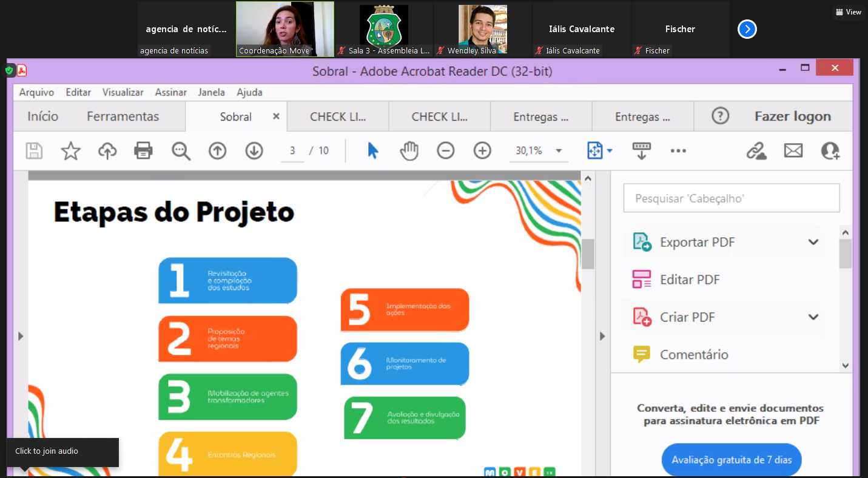
Task: Open the Visualizar menu
Action: point(123,92)
